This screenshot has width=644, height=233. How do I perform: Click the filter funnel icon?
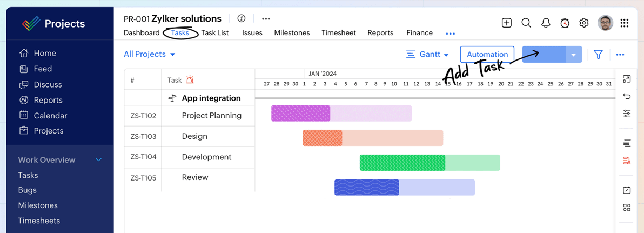(598, 55)
